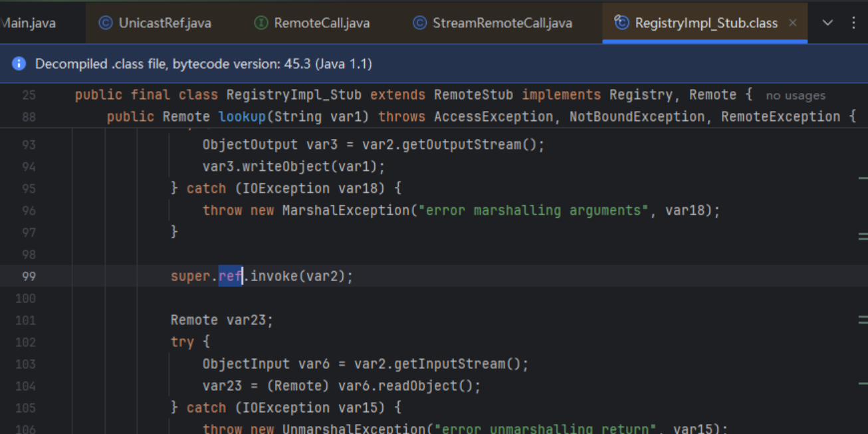Open the editor tabs three-dot options menu
Screen dimensions: 868x434
tap(854, 23)
